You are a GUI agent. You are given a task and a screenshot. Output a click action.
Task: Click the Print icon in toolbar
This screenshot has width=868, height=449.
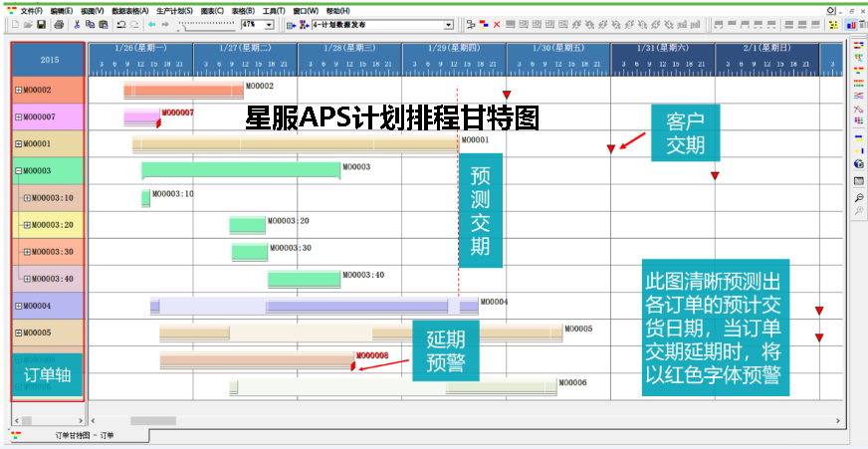pos(59,24)
